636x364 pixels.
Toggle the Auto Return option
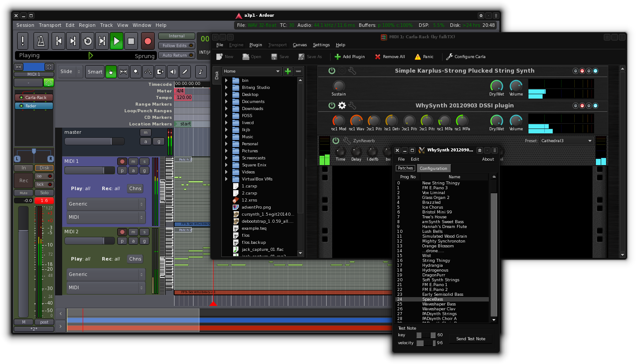point(177,55)
